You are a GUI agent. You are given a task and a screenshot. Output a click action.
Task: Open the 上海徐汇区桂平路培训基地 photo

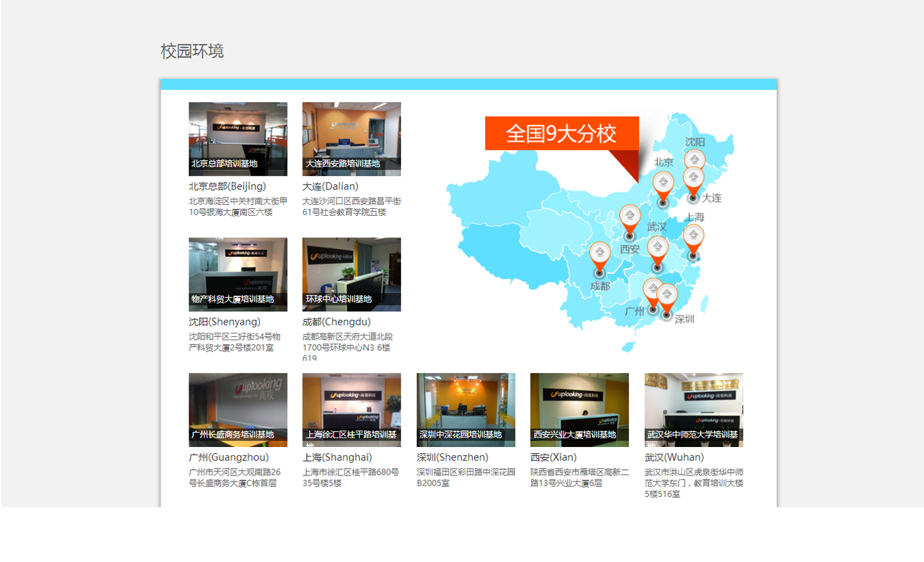352,410
